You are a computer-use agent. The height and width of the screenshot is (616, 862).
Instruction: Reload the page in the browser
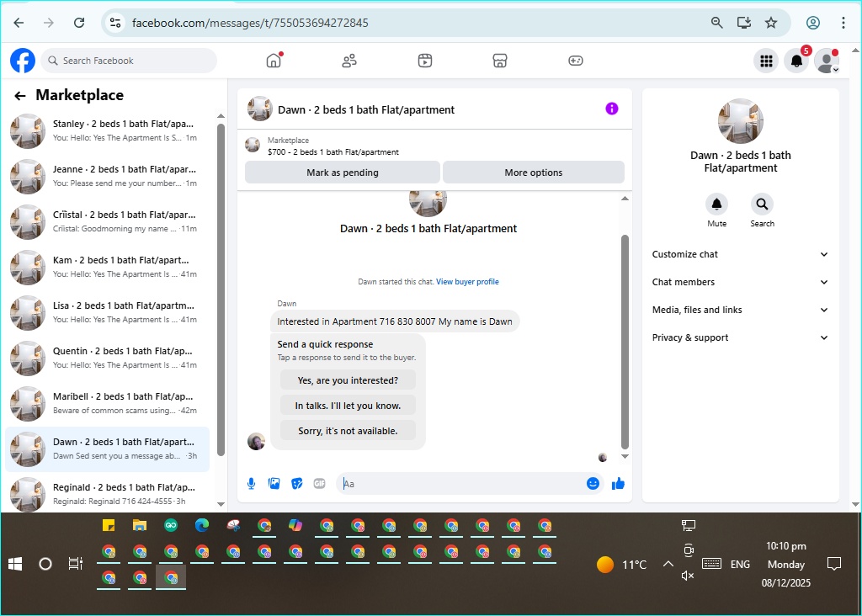tap(79, 23)
